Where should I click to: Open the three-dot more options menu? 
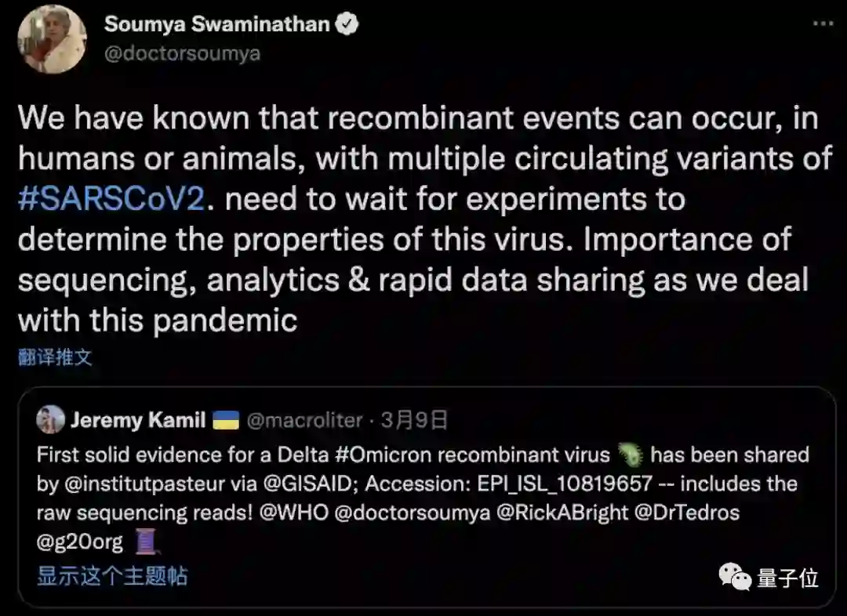(x=822, y=24)
